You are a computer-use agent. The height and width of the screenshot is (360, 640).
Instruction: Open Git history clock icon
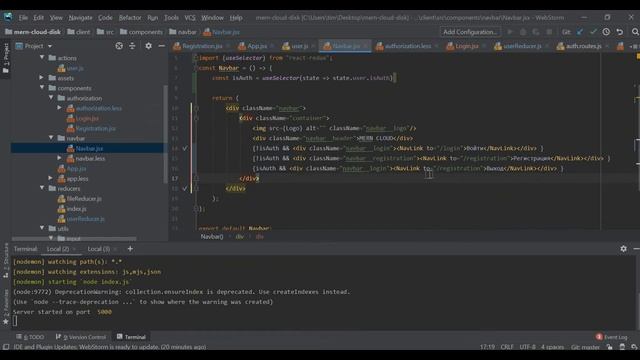click(x=606, y=32)
